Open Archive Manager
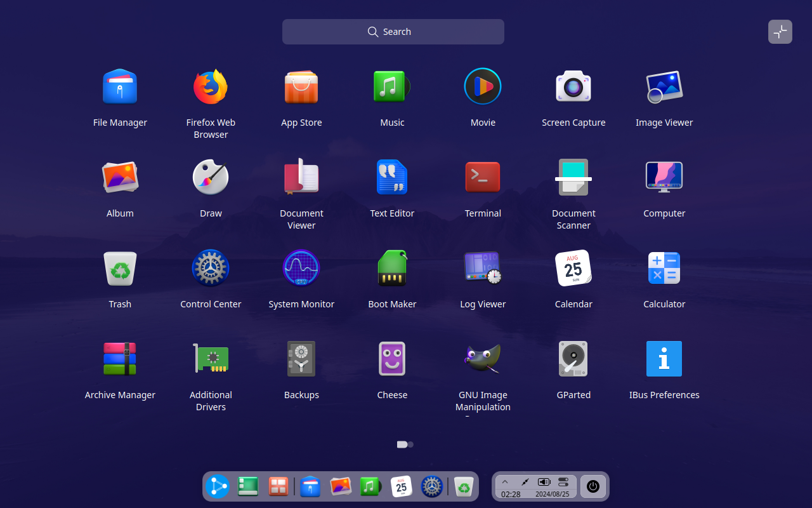This screenshot has width=812, height=508. coord(120,359)
